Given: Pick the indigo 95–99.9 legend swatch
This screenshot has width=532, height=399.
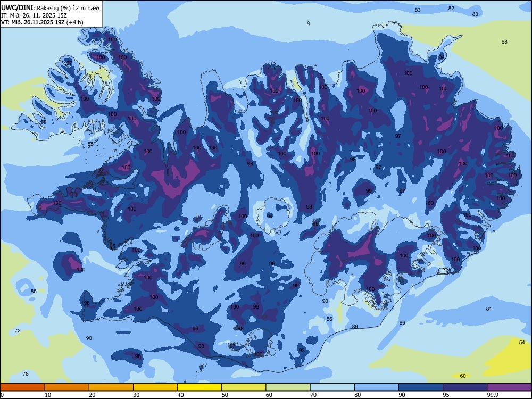Looking at the screenshot, I should tap(465, 387).
